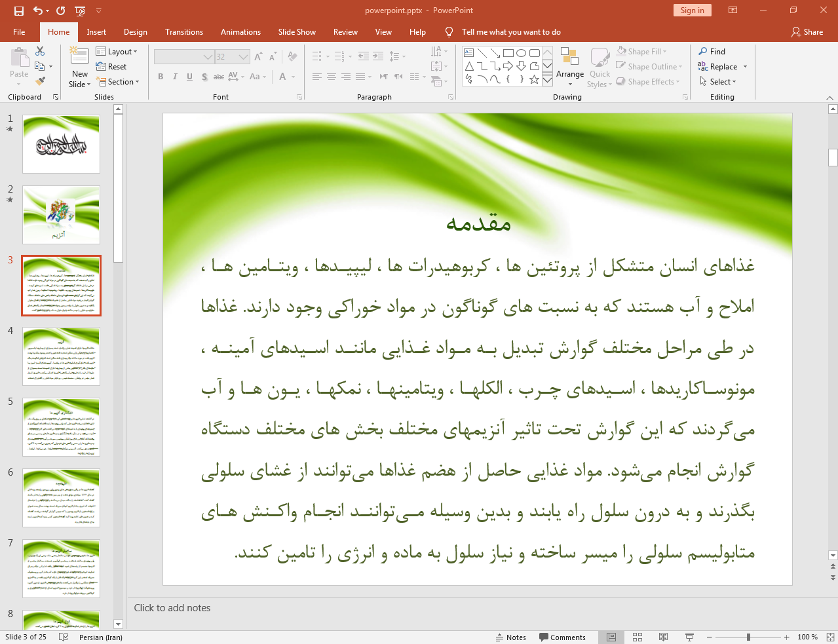Convert the text to SmartArt
The width and height of the screenshot is (838, 644).
440,81
